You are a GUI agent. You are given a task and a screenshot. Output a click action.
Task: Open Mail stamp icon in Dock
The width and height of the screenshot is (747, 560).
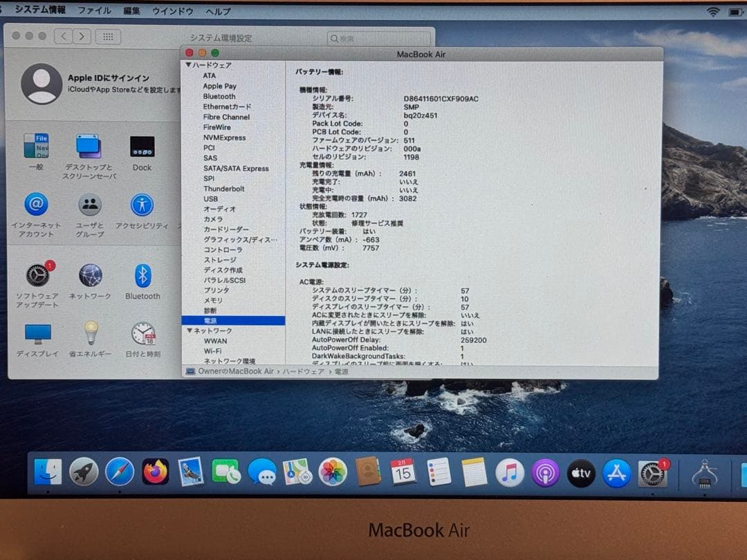point(191,472)
